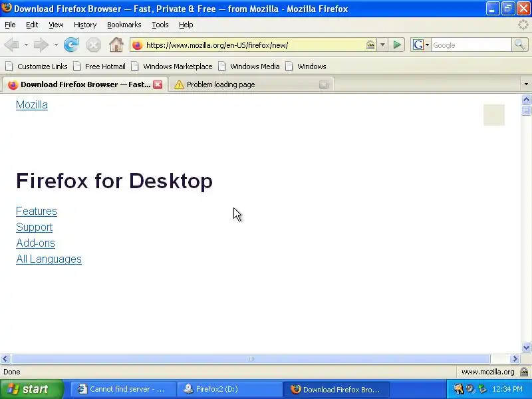Click the Forward navigation arrow

(41, 45)
